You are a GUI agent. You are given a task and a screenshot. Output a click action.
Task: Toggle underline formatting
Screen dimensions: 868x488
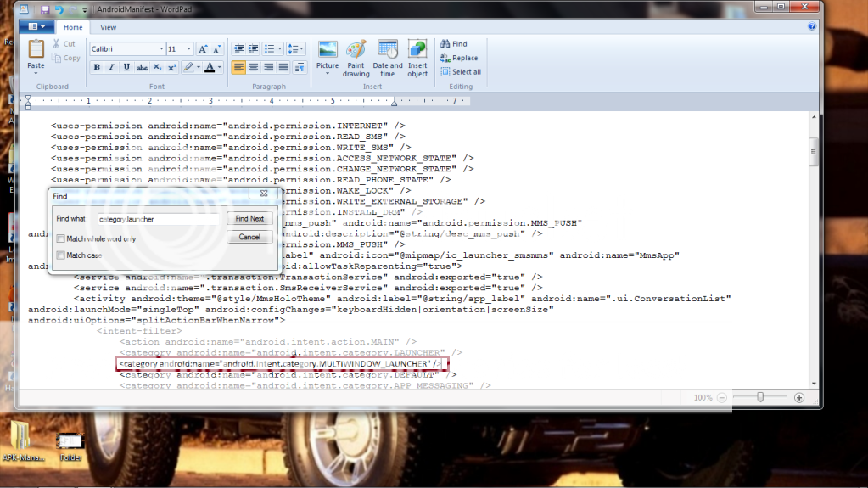tap(126, 67)
